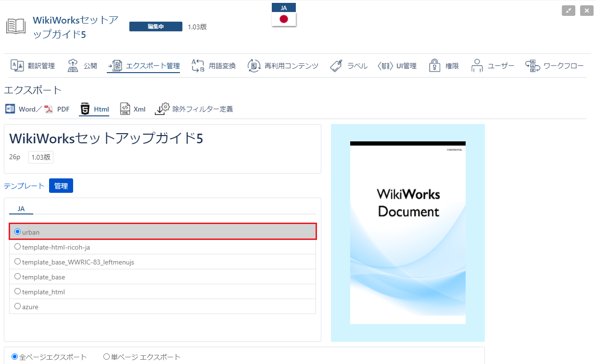
Task: Open the user (ユーザー) person icon
Action: click(477, 66)
